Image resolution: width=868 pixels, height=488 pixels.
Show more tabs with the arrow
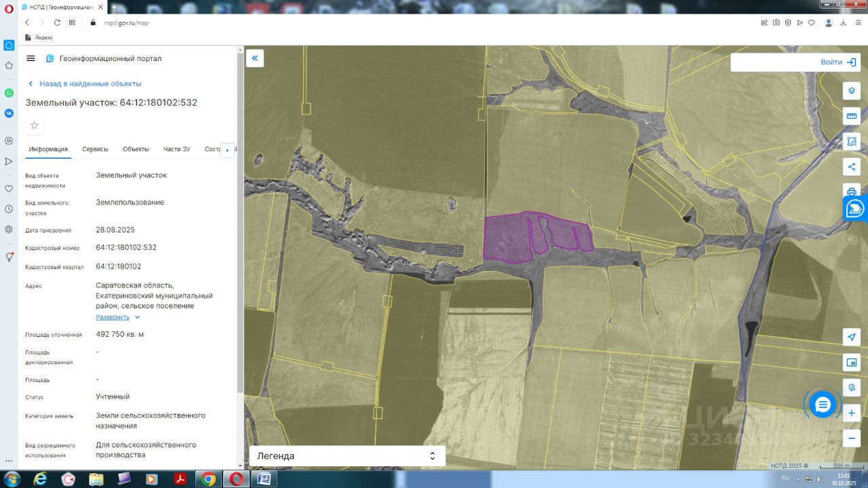(x=227, y=150)
